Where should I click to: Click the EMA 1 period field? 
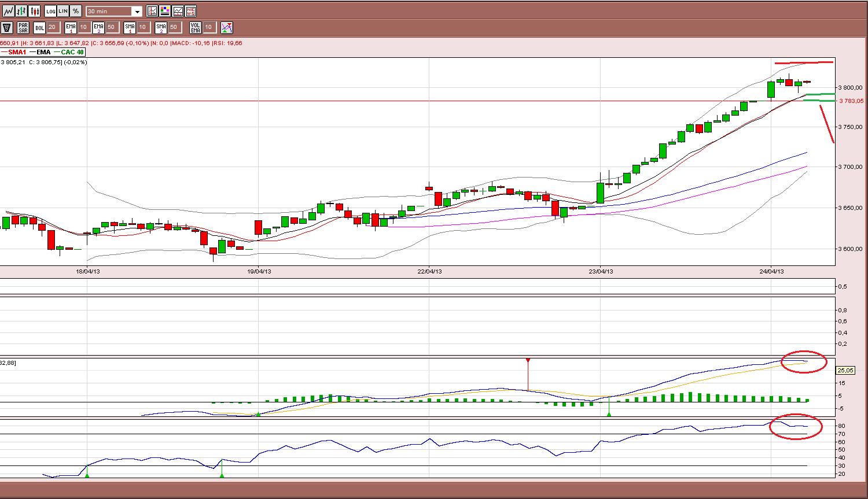tap(84, 27)
